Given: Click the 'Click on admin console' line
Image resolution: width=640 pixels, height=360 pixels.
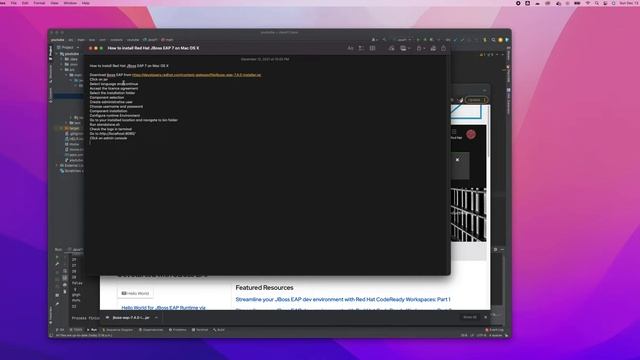Looking at the screenshot, I should click(108, 138).
